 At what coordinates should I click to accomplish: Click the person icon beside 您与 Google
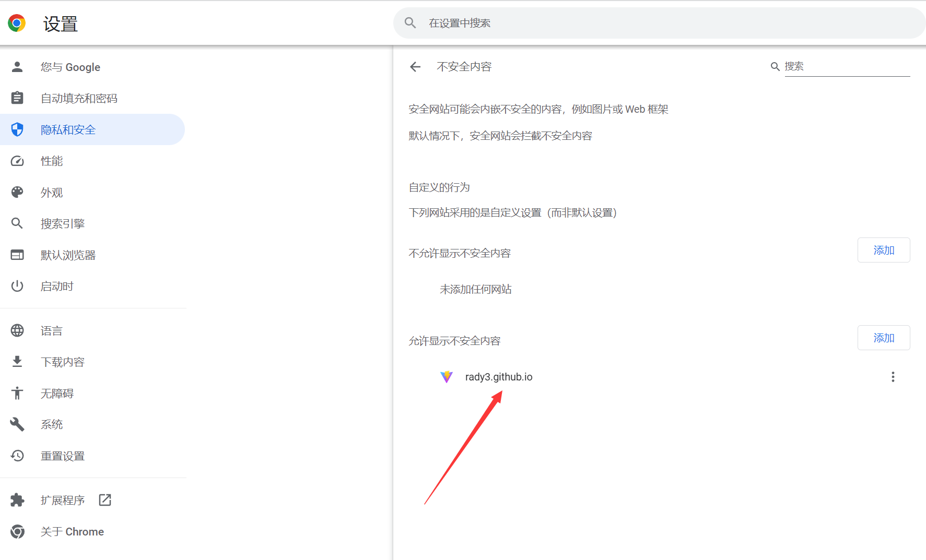[x=17, y=67]
